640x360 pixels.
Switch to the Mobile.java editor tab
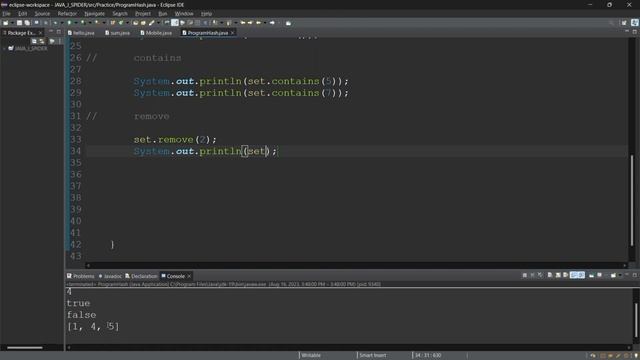click(x=156, y=33)
